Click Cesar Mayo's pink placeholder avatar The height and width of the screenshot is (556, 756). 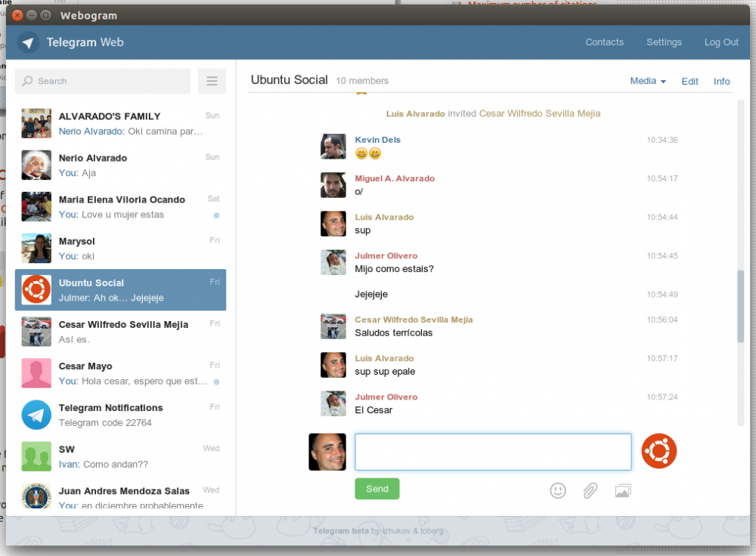coord(36,373)
